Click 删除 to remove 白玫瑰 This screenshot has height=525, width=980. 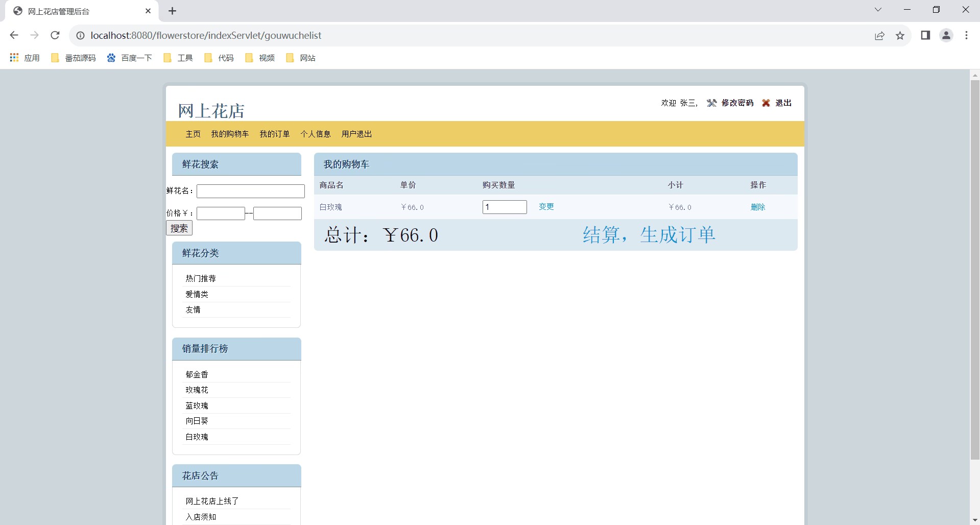[758, 207]
